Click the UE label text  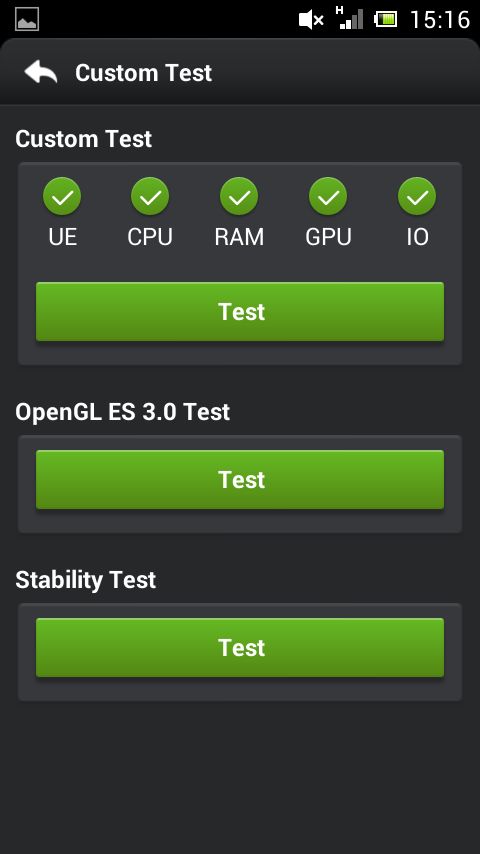[x=63, y=237]
